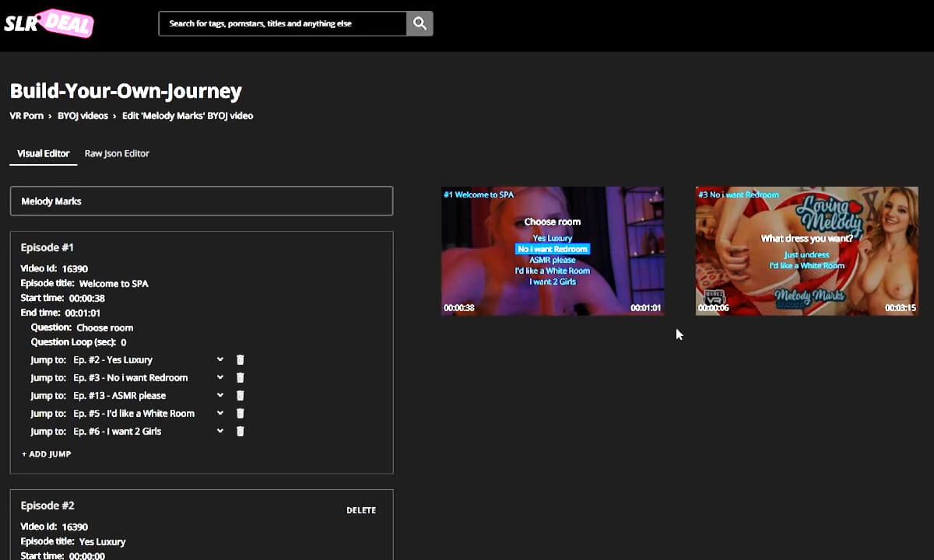Click the Build-Your-Own-Journey page heading
Screen dimensions: 934x560
coord(126,91)
